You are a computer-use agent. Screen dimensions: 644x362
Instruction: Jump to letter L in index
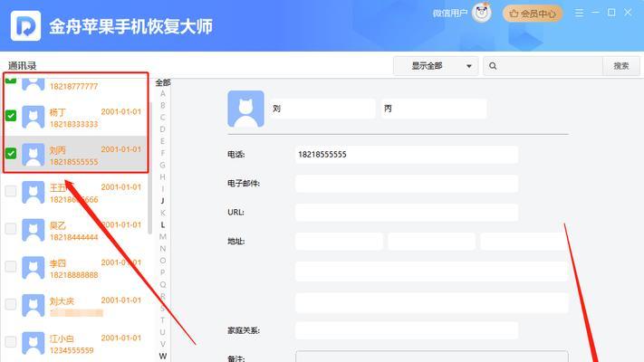163,225
